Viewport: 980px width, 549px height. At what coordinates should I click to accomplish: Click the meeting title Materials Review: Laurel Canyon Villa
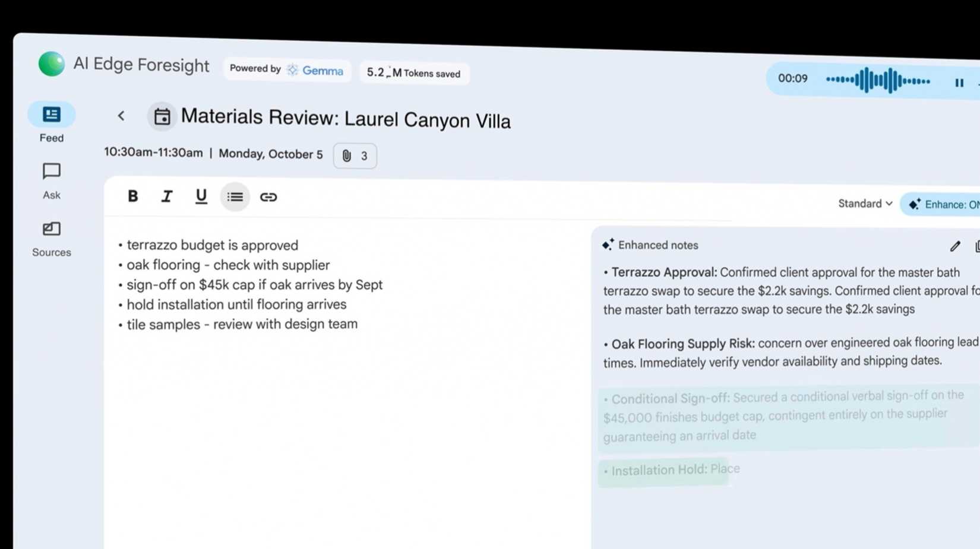(x=345, y=118)
